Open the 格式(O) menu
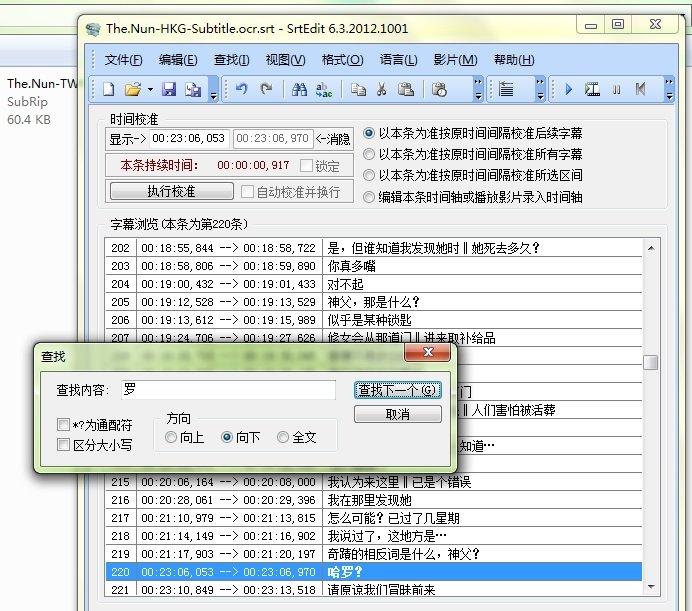Screen dimensions: 692x611 pos(342,60)
